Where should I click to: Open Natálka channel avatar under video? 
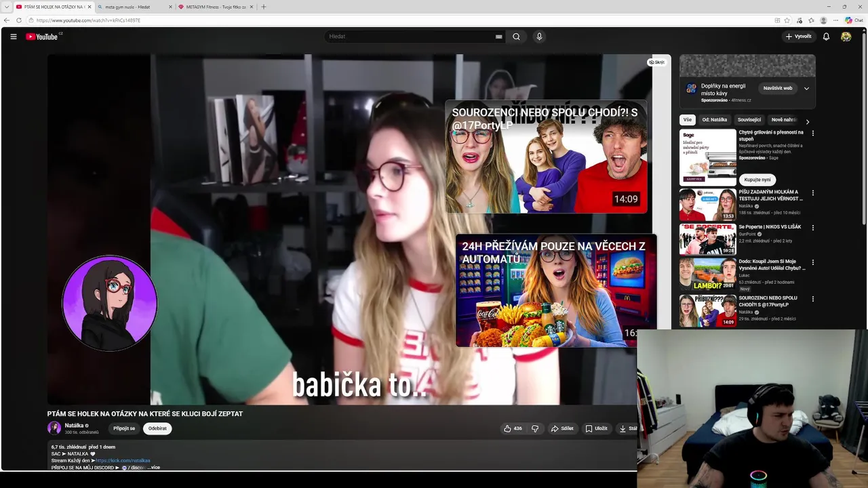(x=54, y=428)
